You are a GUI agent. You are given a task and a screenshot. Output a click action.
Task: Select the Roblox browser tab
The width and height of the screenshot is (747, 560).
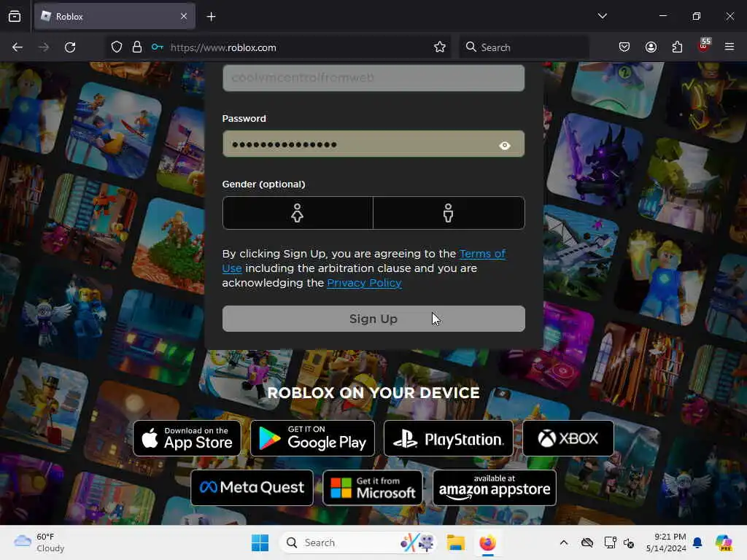pyautogui.click(x=115, y=16)
